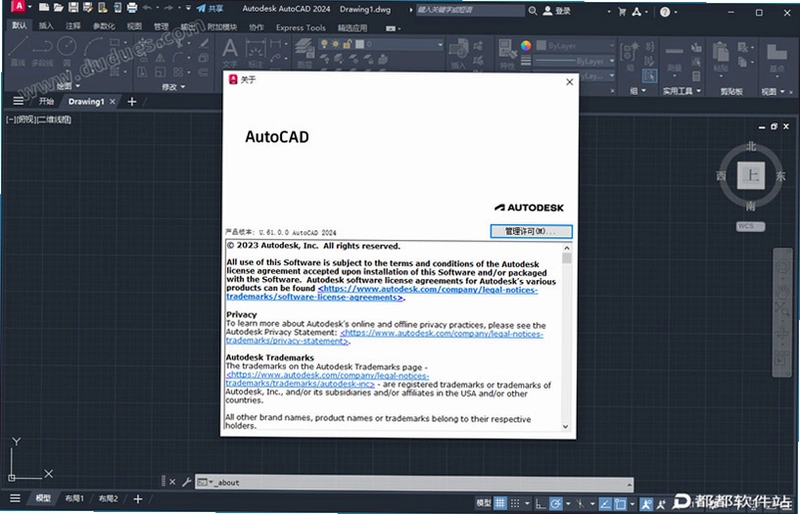Switch to the Start file tab

pos(46,101)
